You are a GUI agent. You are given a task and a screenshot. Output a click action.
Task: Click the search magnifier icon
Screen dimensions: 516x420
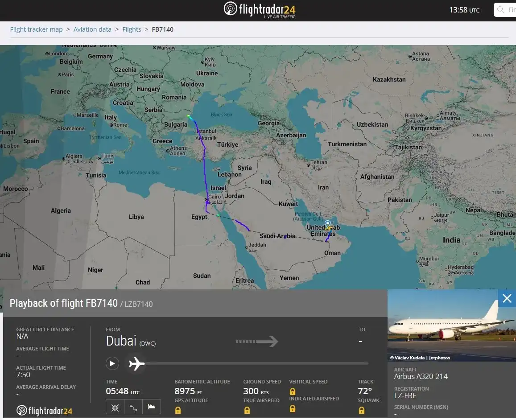coord(500,10)
